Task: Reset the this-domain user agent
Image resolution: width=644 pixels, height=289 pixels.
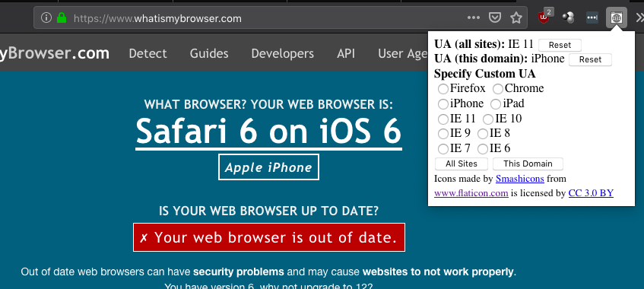Action: point(590,59)
